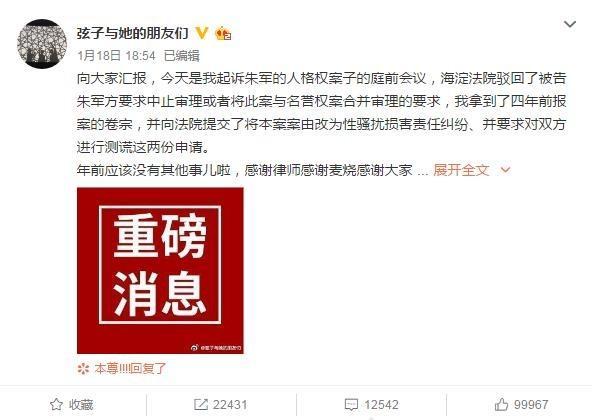Image resolution: width=592 pixels, height=420 pixels.
Task: Click the gold V verified badge
Action: (202, 33)
